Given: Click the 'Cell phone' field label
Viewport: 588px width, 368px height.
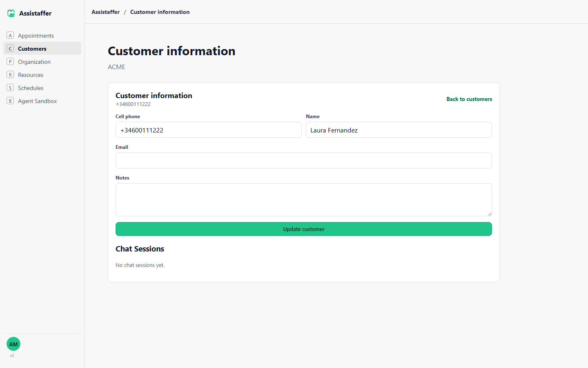Looking at the screenshot, I should coord(128,117).
